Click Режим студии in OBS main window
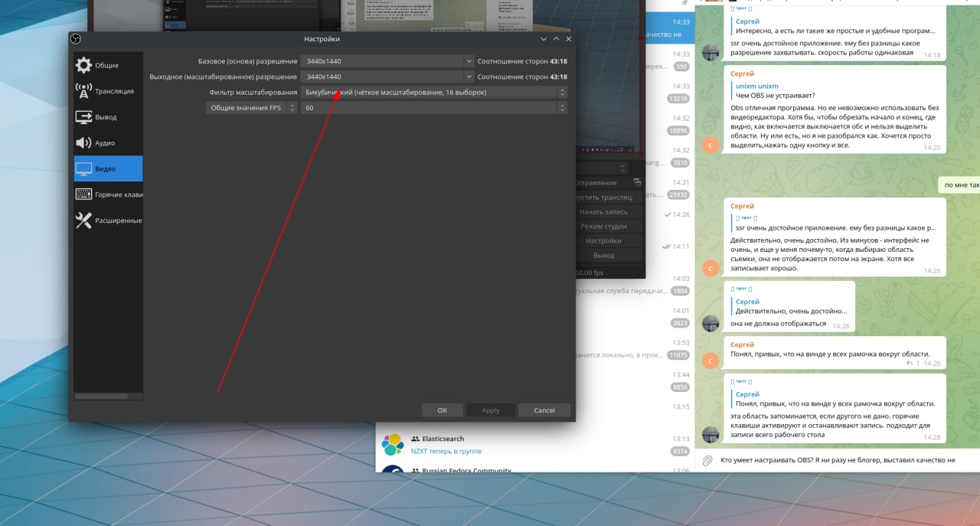Image resolution: width=980 pixels, height=526 pixels. [x=608, y=227]
